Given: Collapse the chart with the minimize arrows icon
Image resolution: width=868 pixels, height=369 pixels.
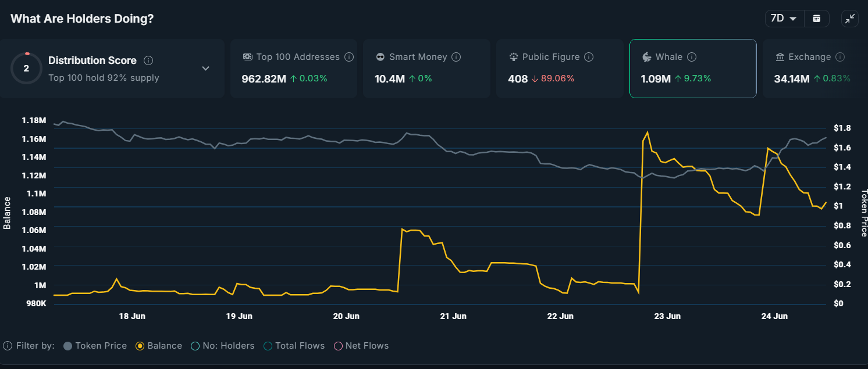Looking at the screenshot, I should 850,19.
